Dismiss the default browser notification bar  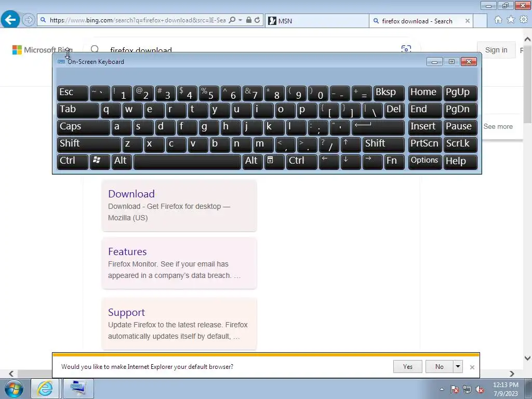pyautogui.click(x=472, y=367)
